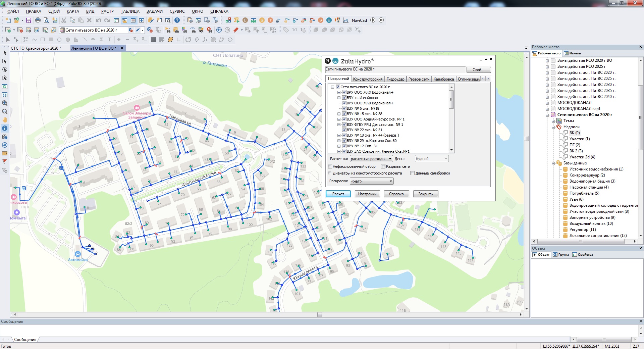Click the orange 'T' circle toolbar icon

(270, 20)
